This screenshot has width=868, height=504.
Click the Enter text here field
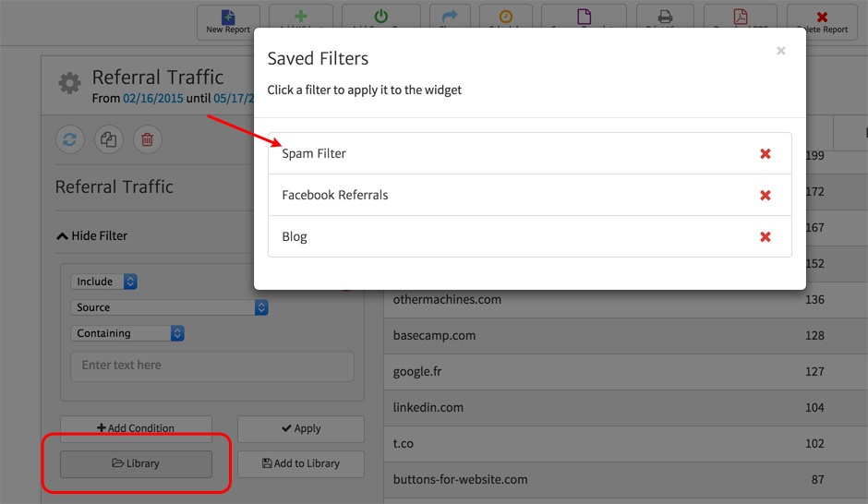click(x=211, y=366)
